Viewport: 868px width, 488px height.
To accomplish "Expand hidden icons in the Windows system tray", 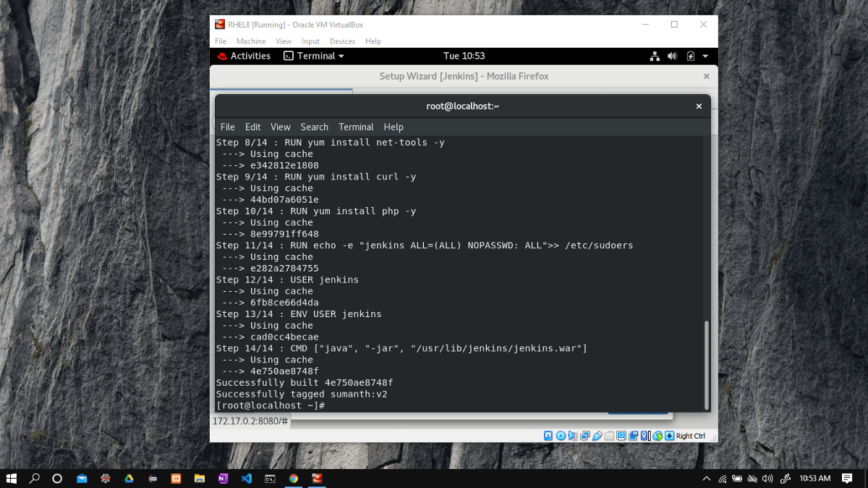I will click(706, 479).
